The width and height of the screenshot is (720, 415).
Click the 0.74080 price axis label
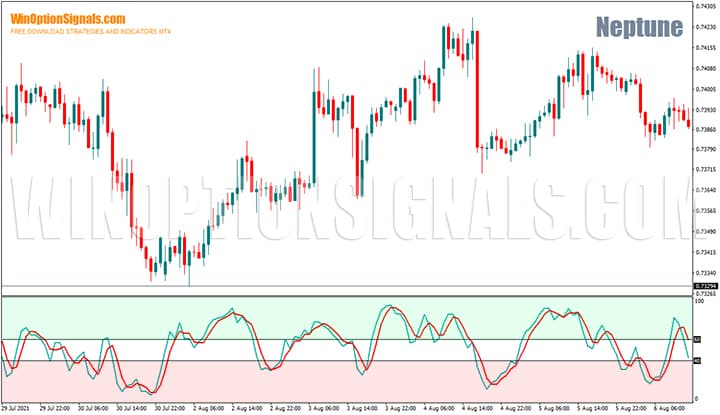pos(704,68)
